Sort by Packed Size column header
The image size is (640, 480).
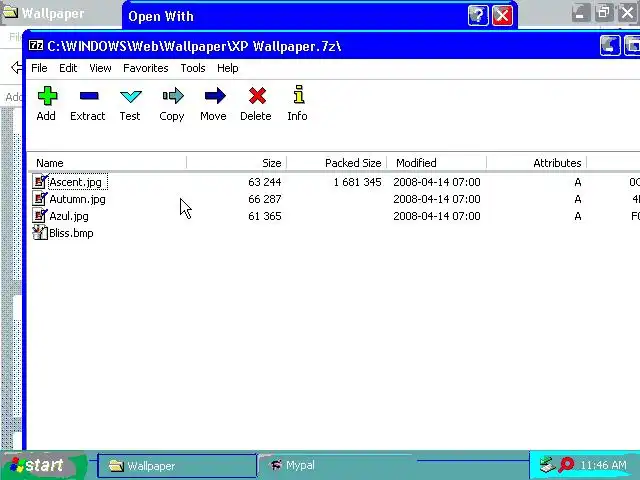coord(337,163)
